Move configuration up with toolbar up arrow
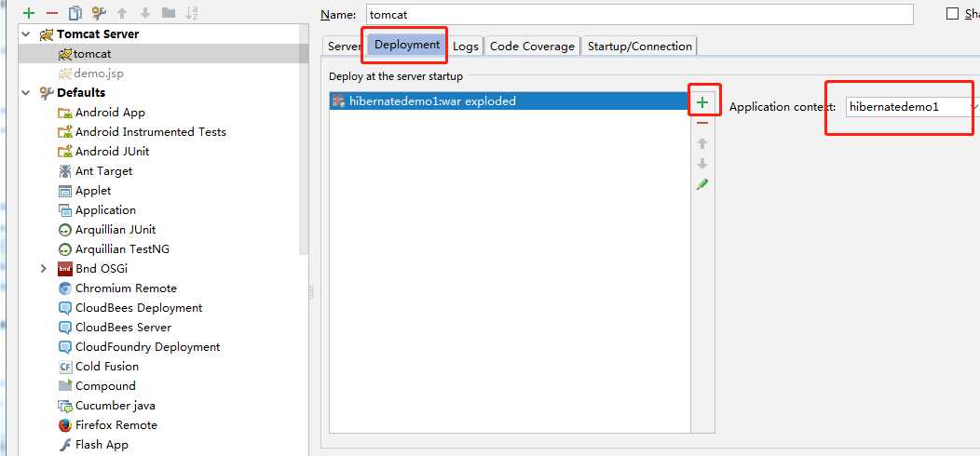980x456 pixels. (x=123, y=13)
